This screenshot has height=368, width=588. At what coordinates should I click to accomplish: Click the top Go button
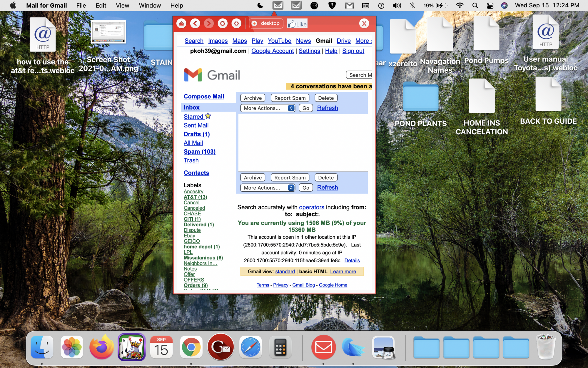click(306, 108)
